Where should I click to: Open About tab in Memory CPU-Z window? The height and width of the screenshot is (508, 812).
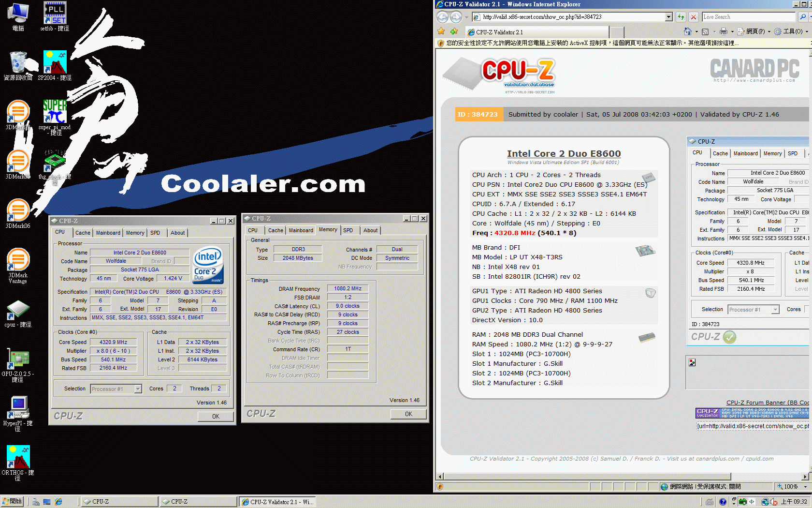(x=371, y=230)
